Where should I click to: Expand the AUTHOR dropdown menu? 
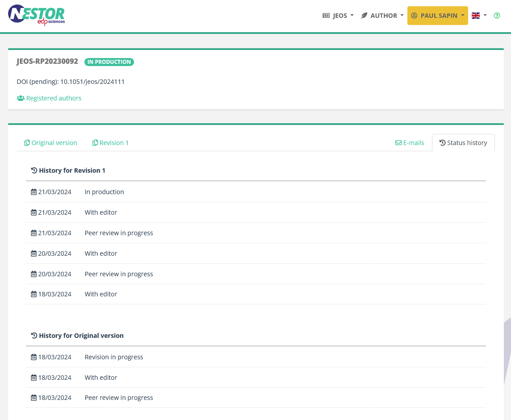coord(382,16)
